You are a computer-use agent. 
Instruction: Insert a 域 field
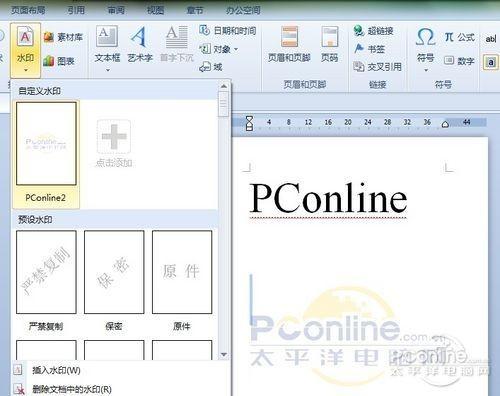coord(211,67)
